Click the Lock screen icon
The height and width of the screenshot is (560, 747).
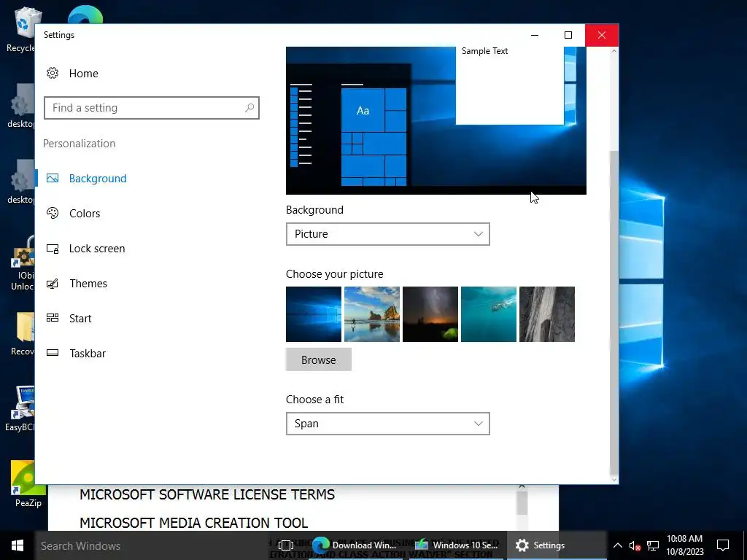click(x=53, y=248)
